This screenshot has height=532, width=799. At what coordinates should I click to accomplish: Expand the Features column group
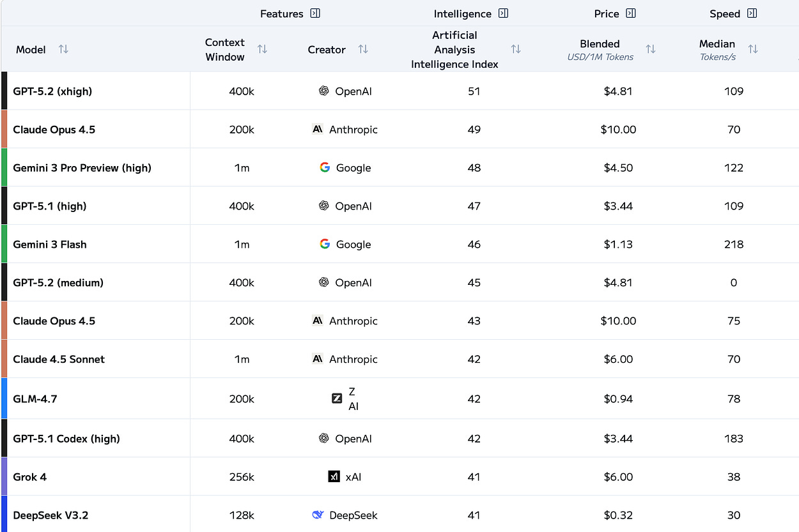click(314, 13)
